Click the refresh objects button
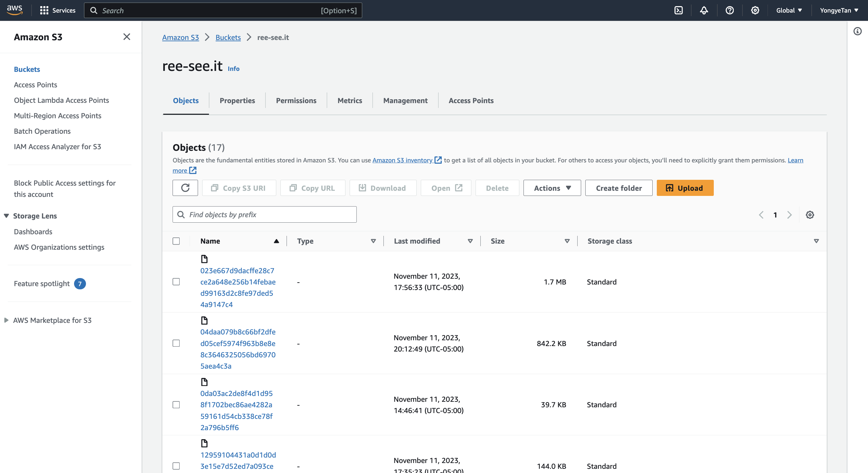This screenshot has width=868, height=473. tap(185, 188)
